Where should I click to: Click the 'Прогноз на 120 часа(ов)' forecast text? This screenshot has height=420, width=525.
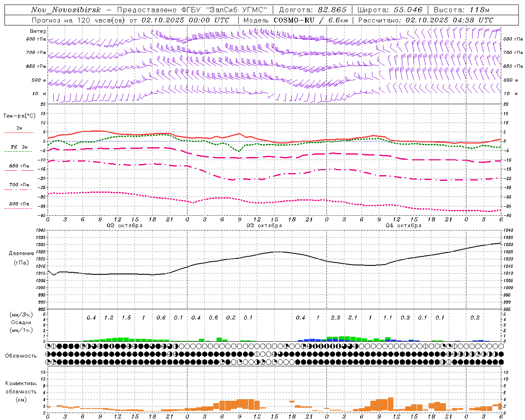(x=79, y=20)
